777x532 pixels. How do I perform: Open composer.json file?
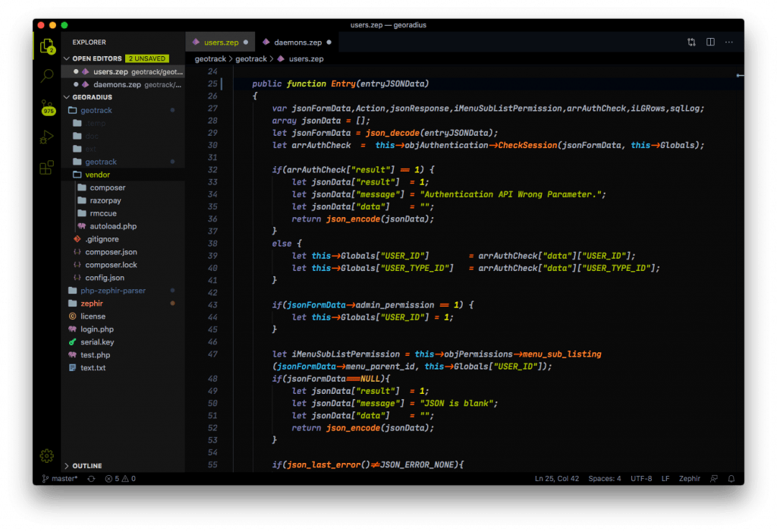[123, 252]
